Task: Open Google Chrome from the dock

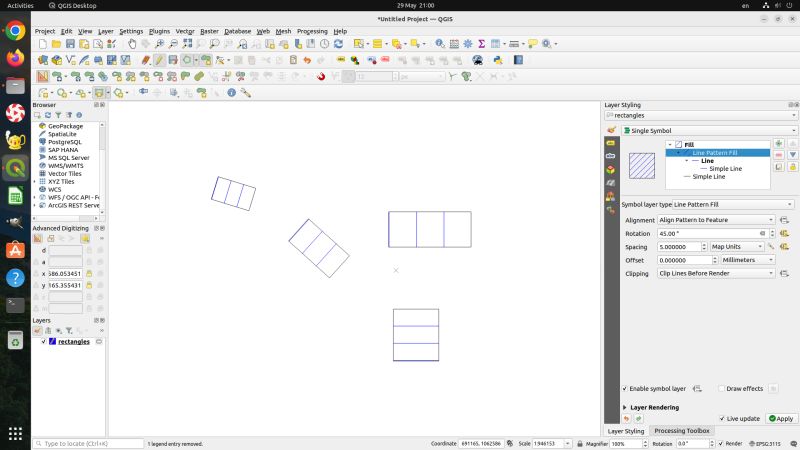Action: pos(15,31)
